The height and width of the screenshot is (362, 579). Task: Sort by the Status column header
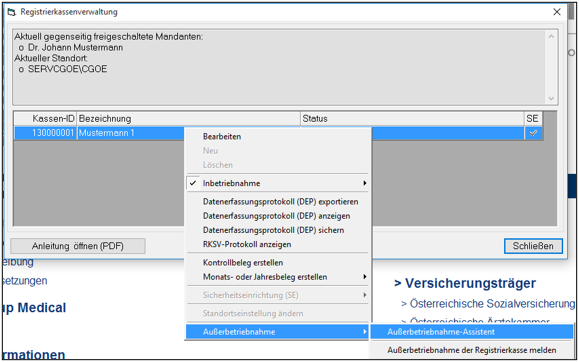click(x=412, y=119)
